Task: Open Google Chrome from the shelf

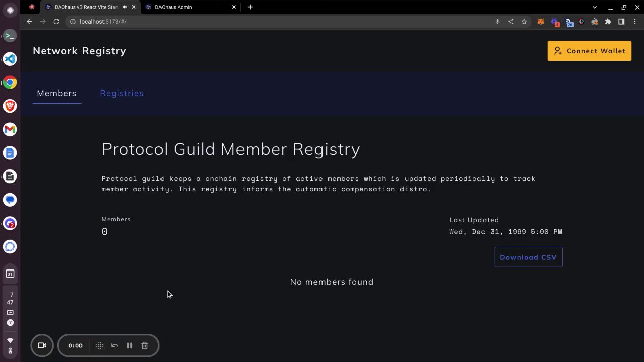Action: point(10,82)
